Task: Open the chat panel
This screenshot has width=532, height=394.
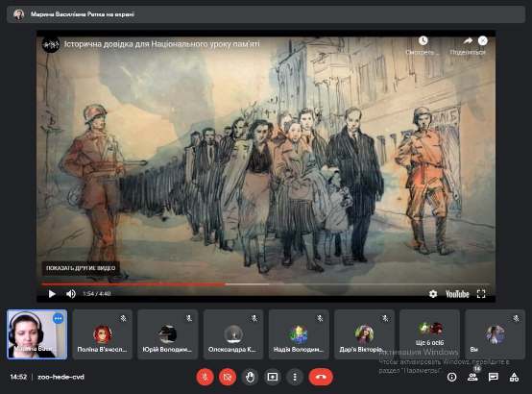Action: (x=493, y=377)
